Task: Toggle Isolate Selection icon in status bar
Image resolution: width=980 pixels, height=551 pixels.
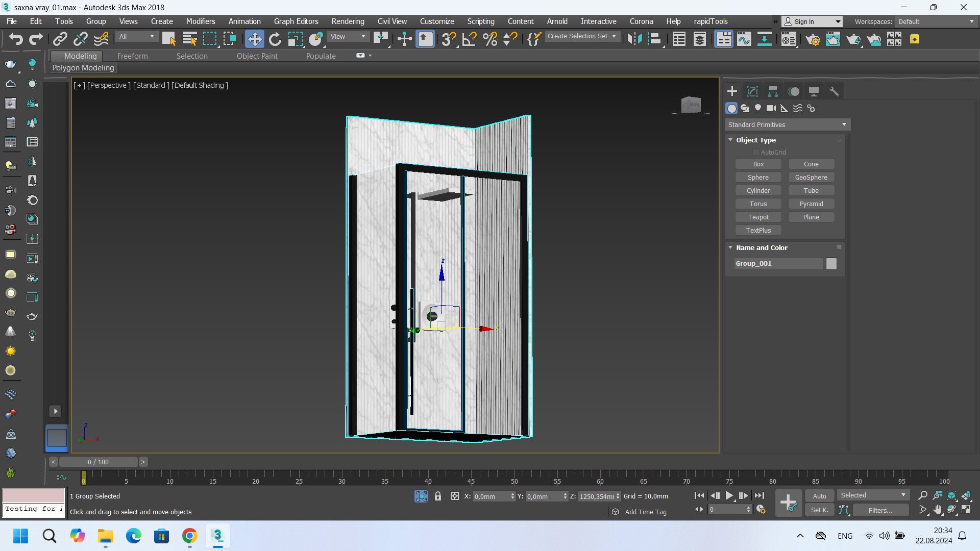Action: [421, 496]
